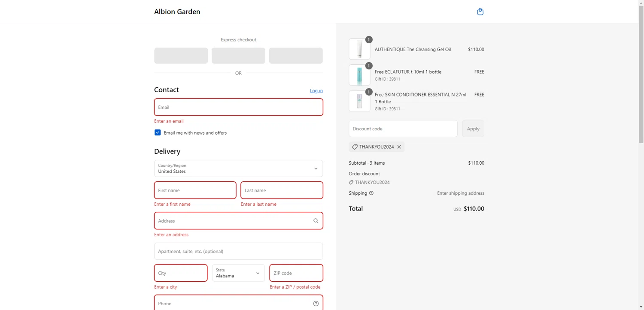Viewport: 644px width, 310px height.
Task: Click the 'Enter shipping address' text
Action: point(461,193)
